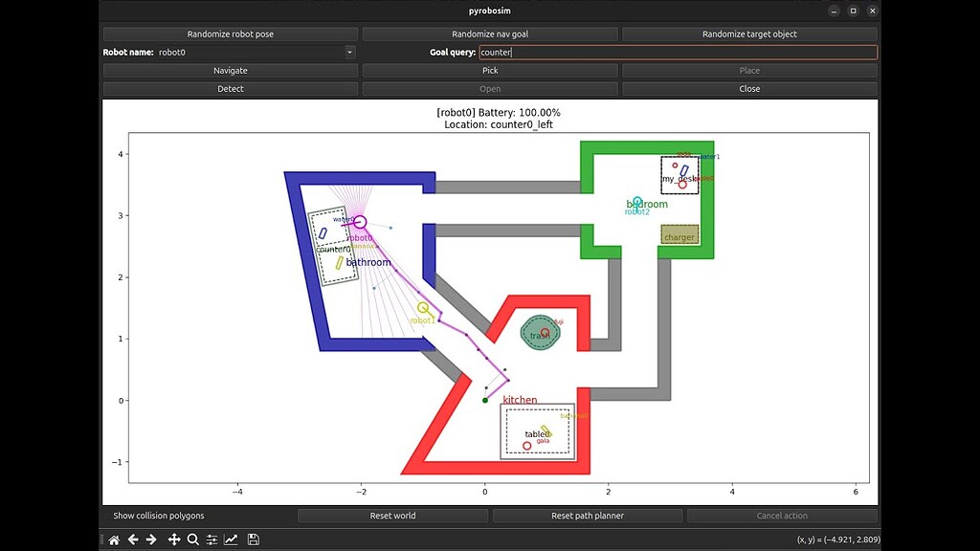Open the Configure subplots sliders icon
Viewport: 980px width, 551px height.
pos(212,539)
